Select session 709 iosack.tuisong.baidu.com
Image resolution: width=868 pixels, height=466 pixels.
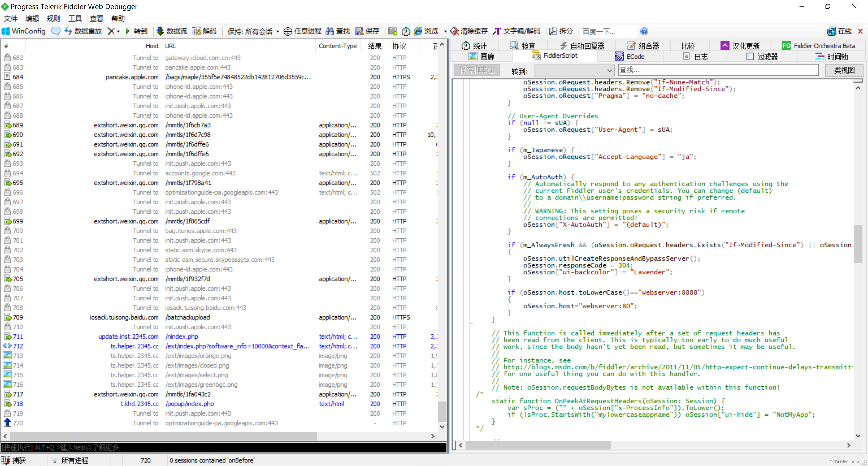tap(219, 317)
